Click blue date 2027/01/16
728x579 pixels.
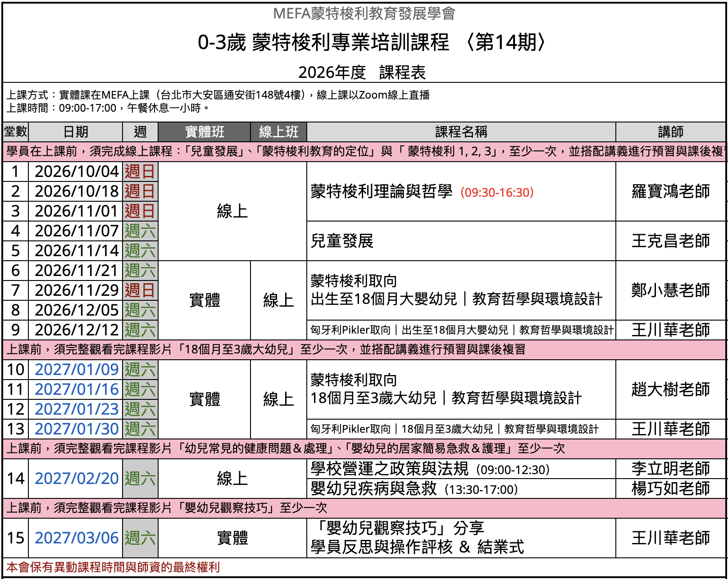pyautogui.click(x=77, y=389)
